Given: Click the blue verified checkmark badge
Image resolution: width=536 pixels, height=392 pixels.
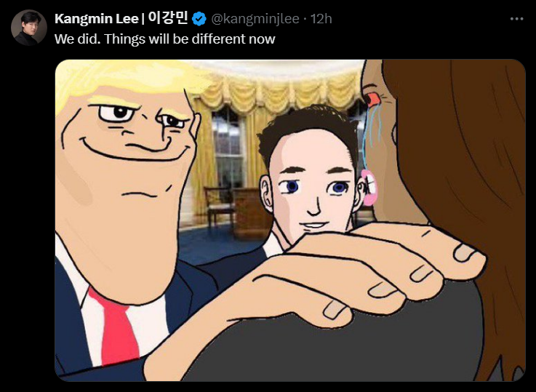Looking at the screenshot, I should point(199,19).
